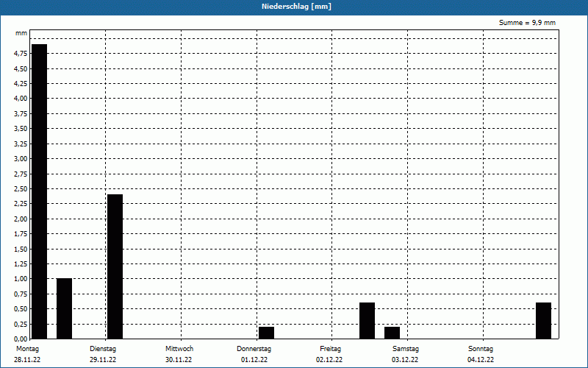This screenshot has width=588, height=368.
Task: Click the "4,75" y-axis value
Action: tap(21, 54)
